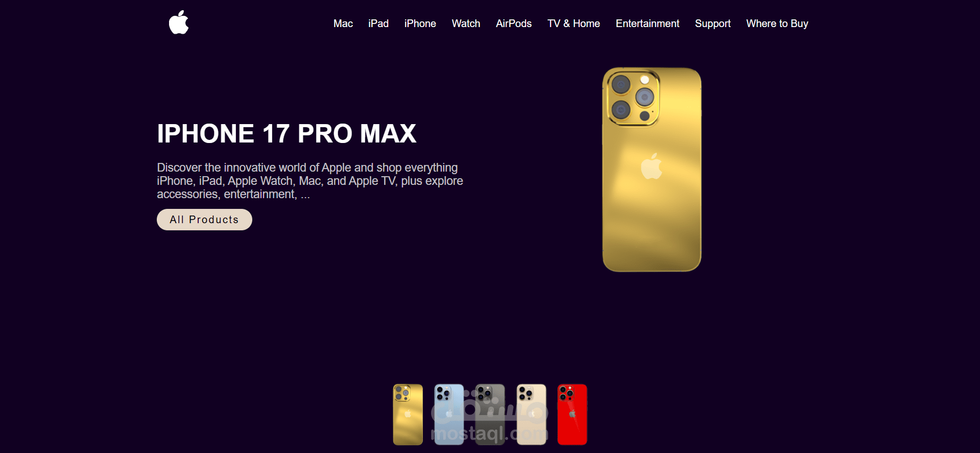
Task: Click the large gold iPhone image
Action: pyautogui.click(x=652, y=170)
